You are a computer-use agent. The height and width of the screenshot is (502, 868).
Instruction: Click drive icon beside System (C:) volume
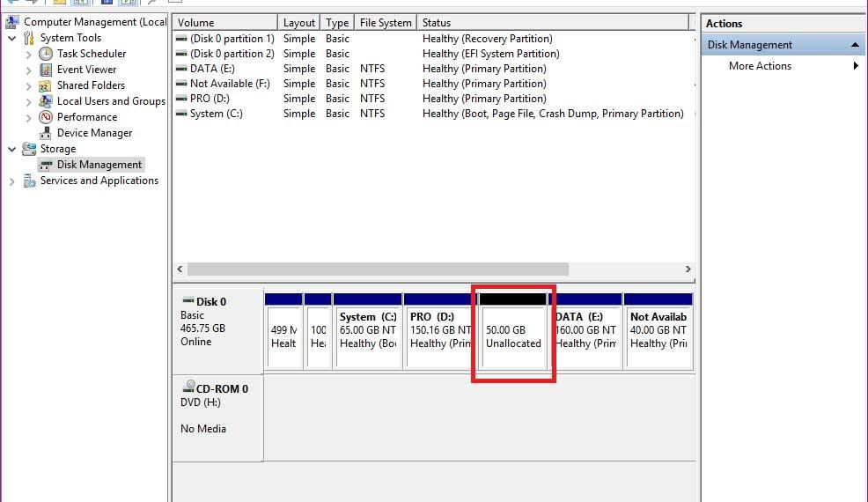click(x=181, y=114)
